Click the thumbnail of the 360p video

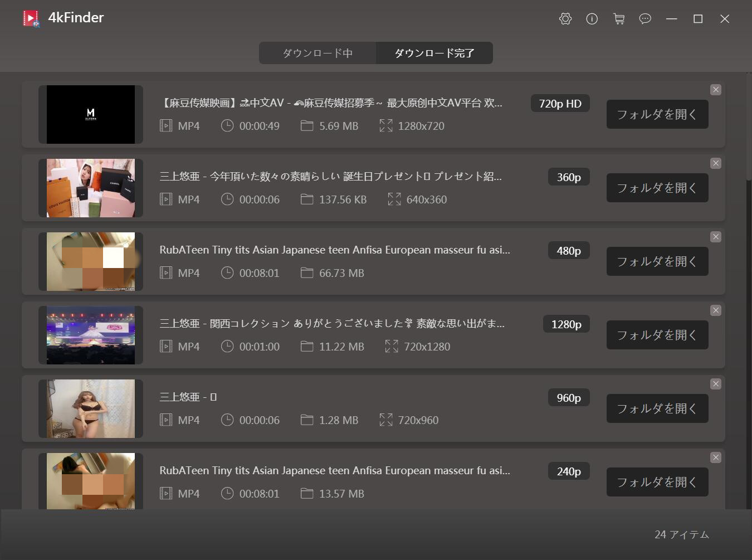click(x=91, y=188)
